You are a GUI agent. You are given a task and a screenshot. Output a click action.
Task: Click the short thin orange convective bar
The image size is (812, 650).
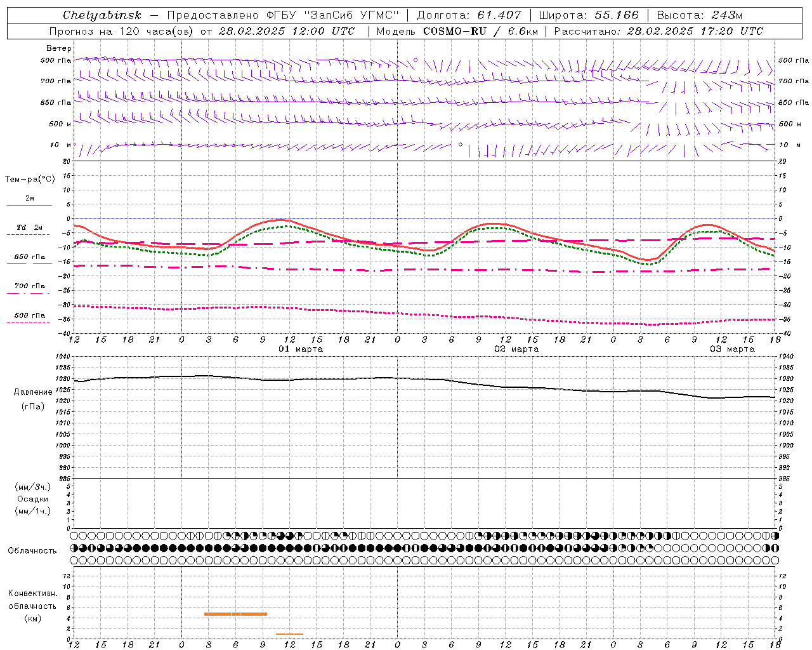pos(289,634)
